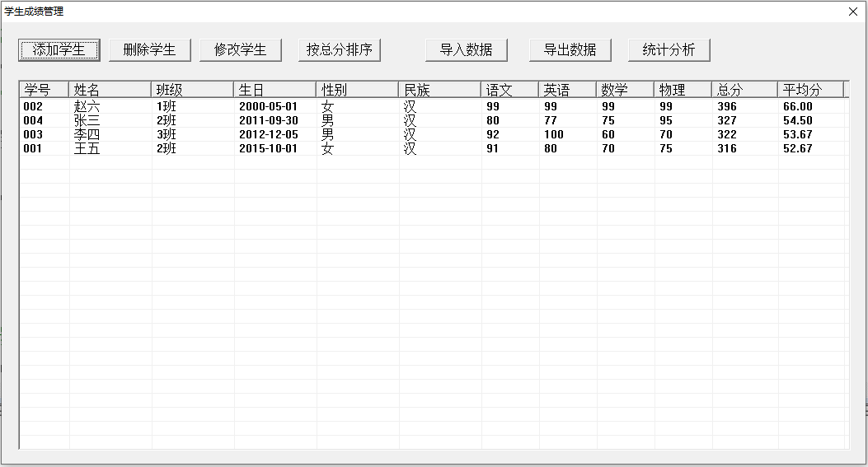Open the 修改学生 dialog
868x467 pixels.
point(240,49)
